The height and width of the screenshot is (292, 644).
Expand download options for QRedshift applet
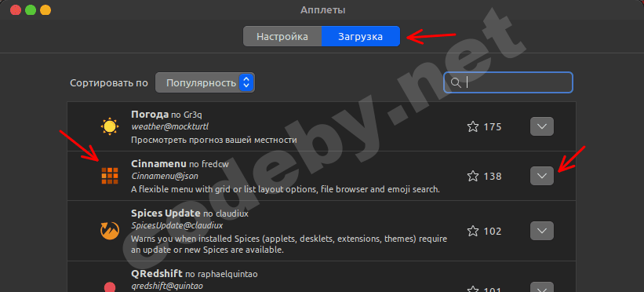542,287
